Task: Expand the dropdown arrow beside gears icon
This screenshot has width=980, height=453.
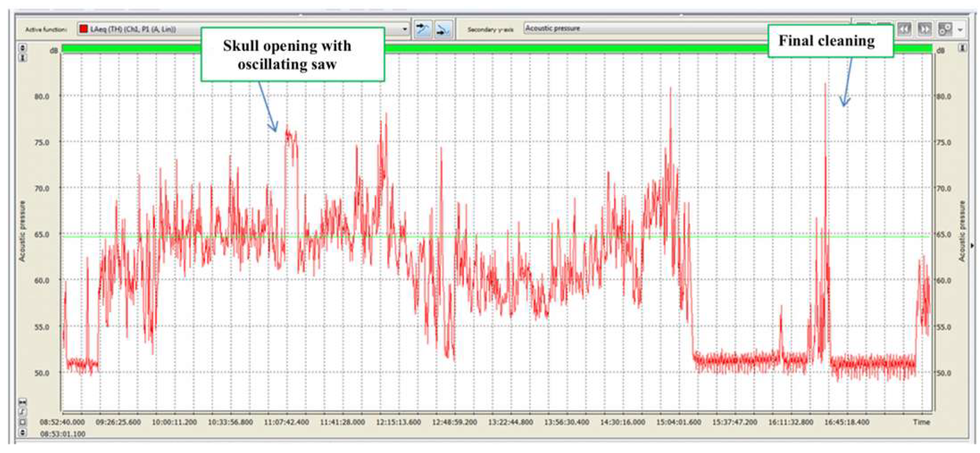Action: pyautogui.click(x=961, y=30)
